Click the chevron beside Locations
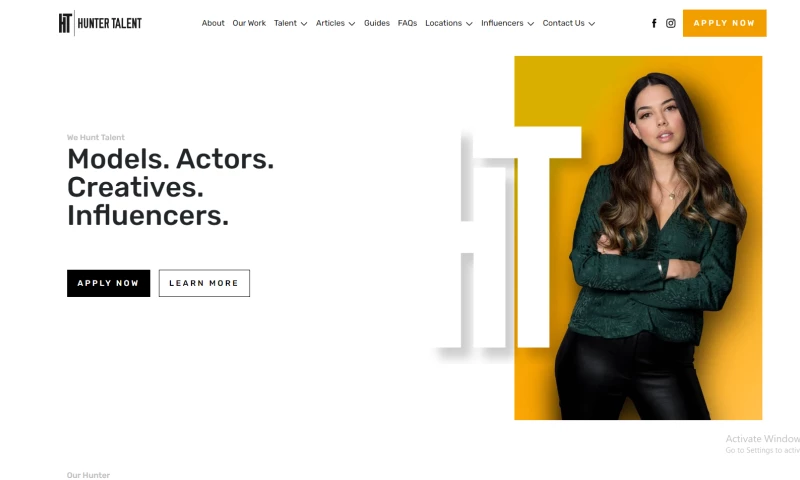Viewport: 800px width, 480px height. tap(469, 24)
